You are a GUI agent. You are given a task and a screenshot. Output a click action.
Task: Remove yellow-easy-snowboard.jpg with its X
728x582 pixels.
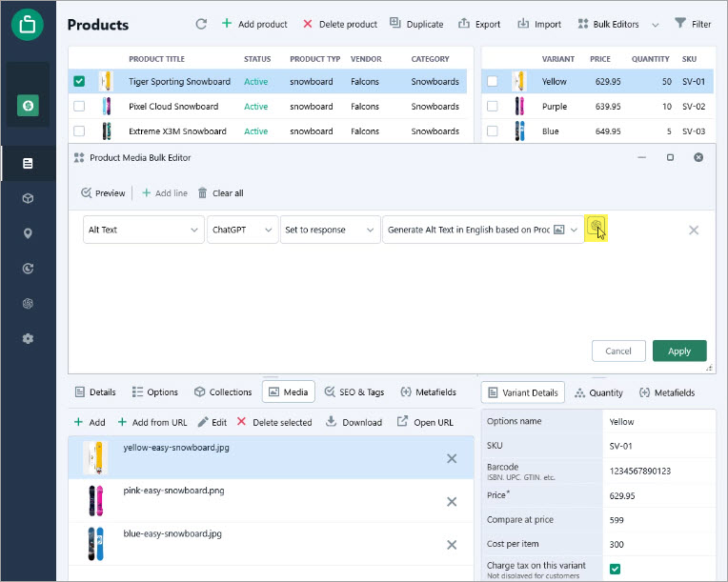click(x=452, y=458)
